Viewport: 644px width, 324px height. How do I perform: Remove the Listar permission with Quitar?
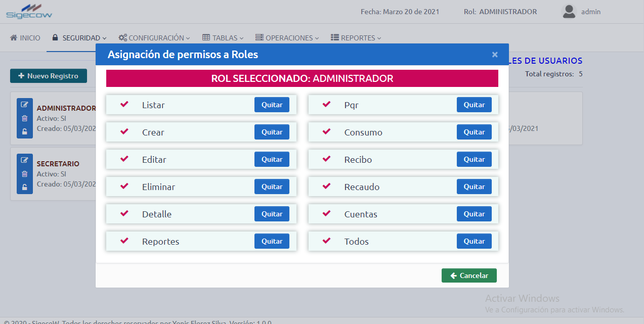pyautogui.click(x=272, y=105)
